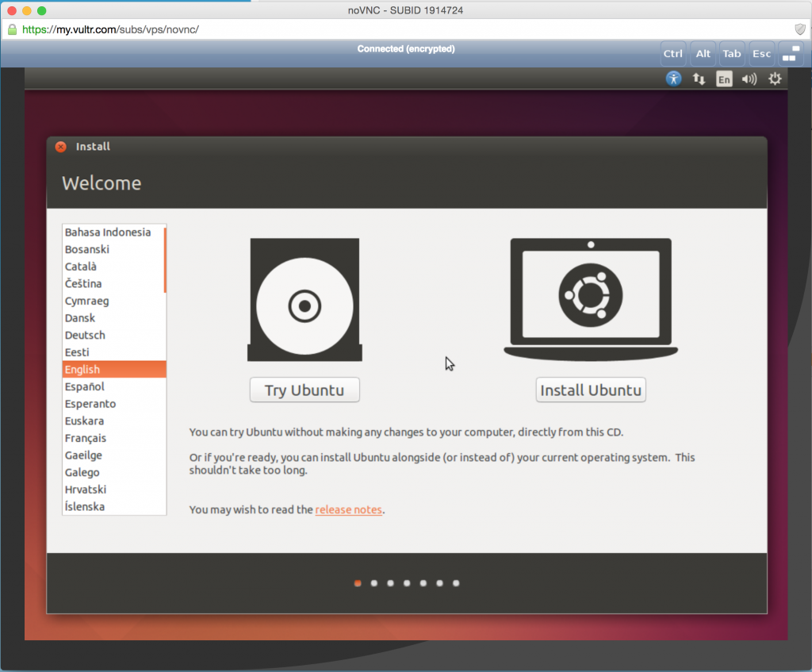This screenshot has width=812, height=672.
Task: Select Galego language
Action: point(113,472)
